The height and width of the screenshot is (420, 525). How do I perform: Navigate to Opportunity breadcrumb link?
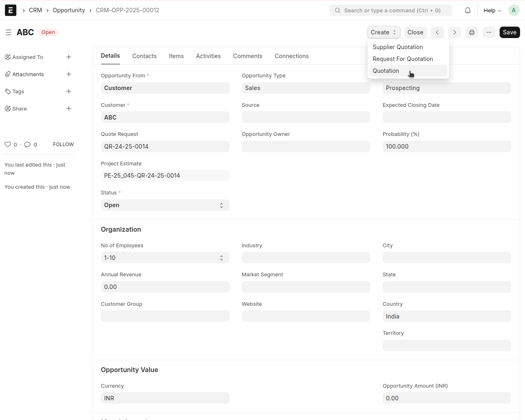69,10
